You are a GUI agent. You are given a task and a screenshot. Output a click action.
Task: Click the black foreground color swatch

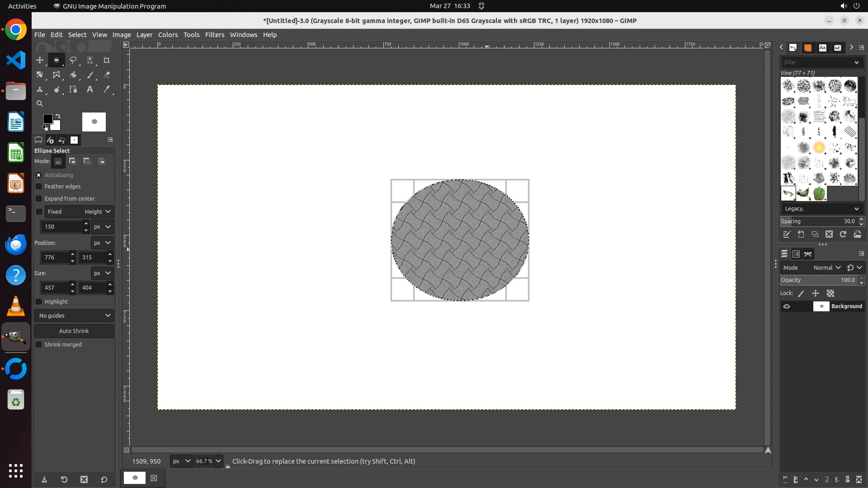[47, 119]
